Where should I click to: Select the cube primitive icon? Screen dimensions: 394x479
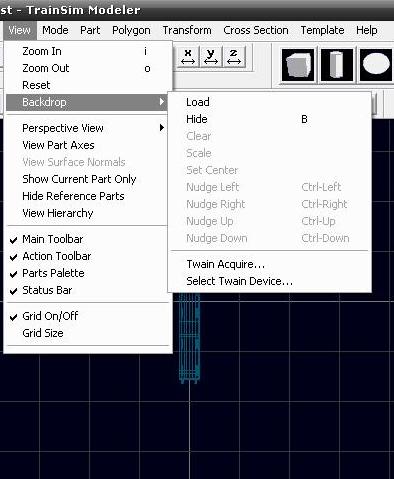click(x=298, y=65)
